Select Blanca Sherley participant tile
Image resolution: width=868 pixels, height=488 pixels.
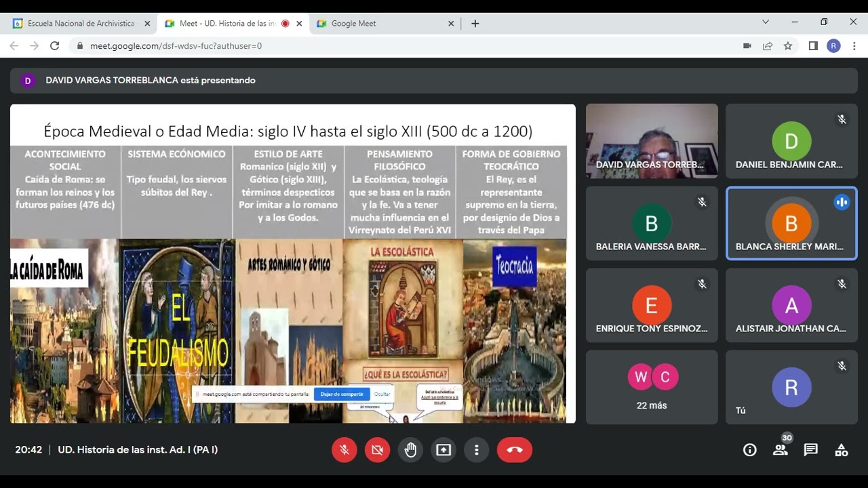791,224
